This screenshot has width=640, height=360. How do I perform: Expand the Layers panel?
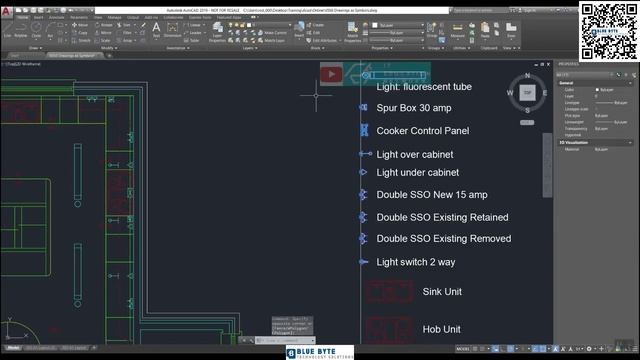[250, 48]
